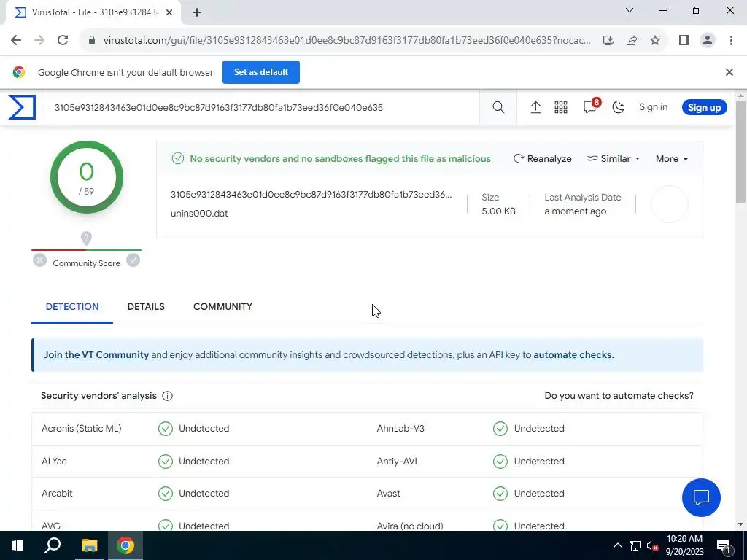Vote up with community score check icon
747x560 pixels.
[133, 260]
